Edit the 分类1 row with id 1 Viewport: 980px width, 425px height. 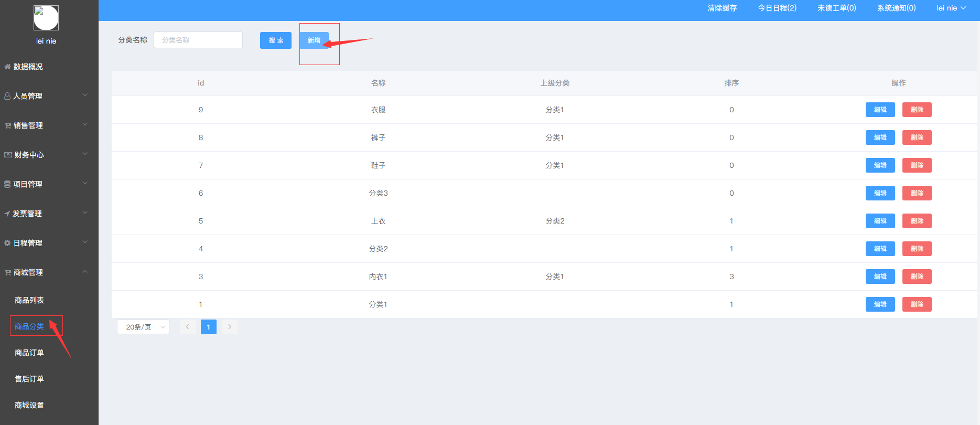[880, 304]
